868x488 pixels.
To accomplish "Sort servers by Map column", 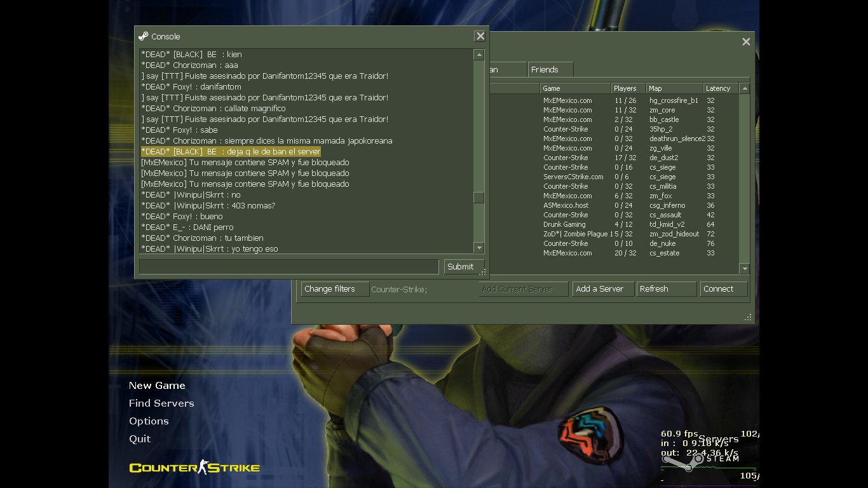I will pyautogui.click(x=675, y=88).
